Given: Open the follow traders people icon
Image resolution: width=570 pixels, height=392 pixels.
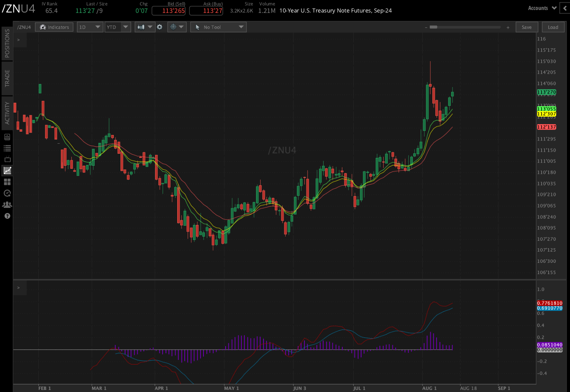Looking at the screenshot, I should pyautogui.click(x=7, y=205).
